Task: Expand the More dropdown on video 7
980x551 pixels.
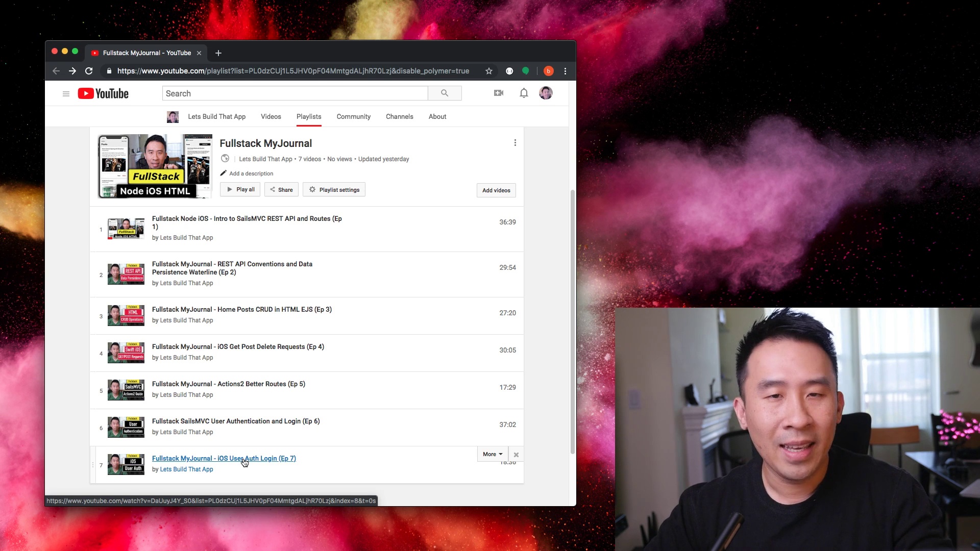Action: 493,454
